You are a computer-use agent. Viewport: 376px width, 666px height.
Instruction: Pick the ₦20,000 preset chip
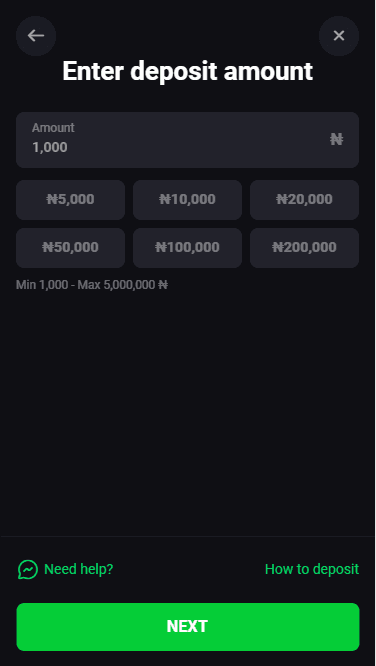[x=304, y=200]
